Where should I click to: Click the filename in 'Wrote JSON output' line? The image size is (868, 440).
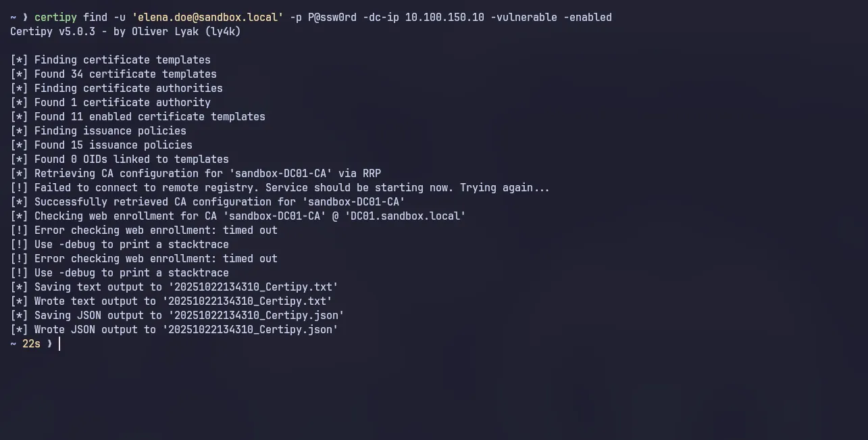tap(253, 329)
